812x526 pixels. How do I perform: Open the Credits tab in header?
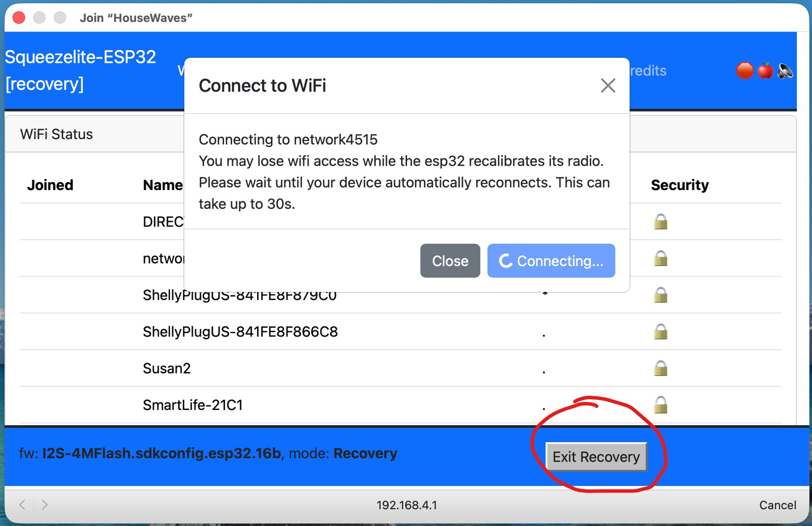(648, 70)
